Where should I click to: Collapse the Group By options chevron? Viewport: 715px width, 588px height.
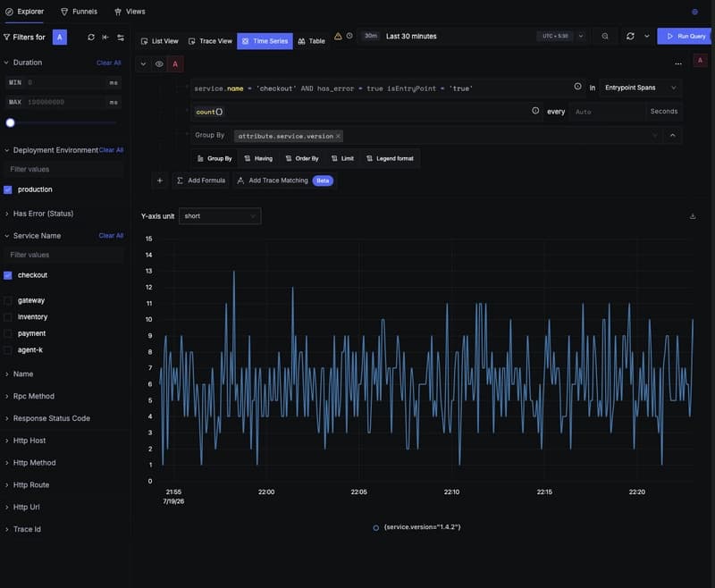coord(673,135)
